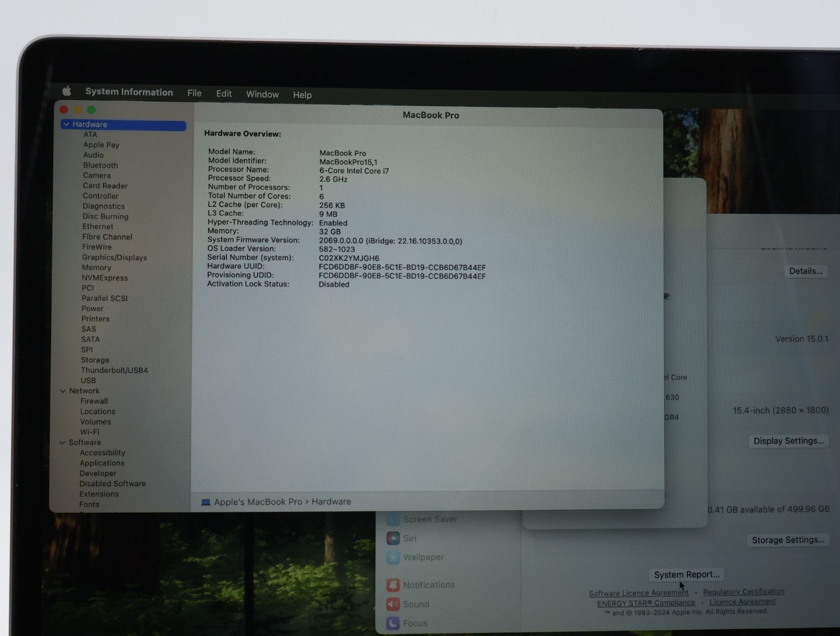Open the Apple menu icon

67,91
